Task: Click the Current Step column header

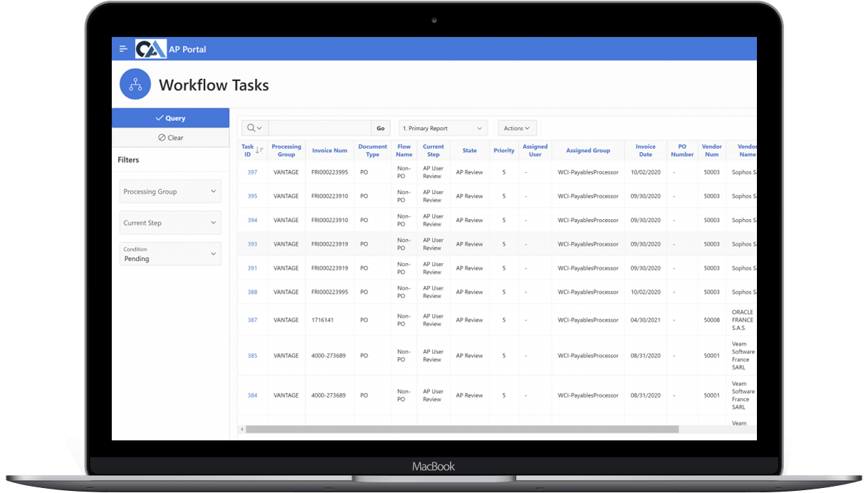Action: click(x=433, y=150)
